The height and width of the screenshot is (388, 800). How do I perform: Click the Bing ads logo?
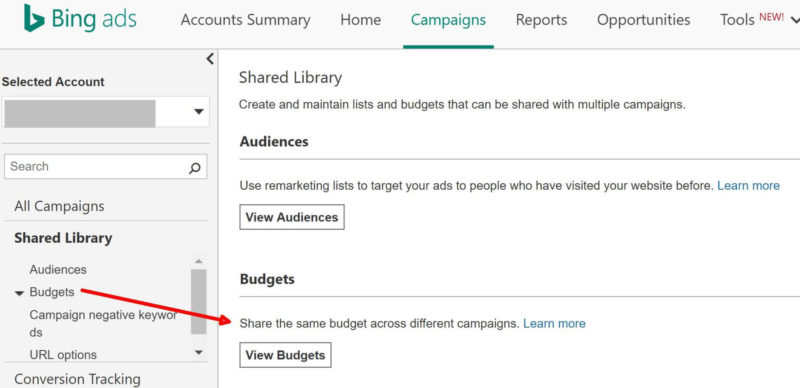80,19
